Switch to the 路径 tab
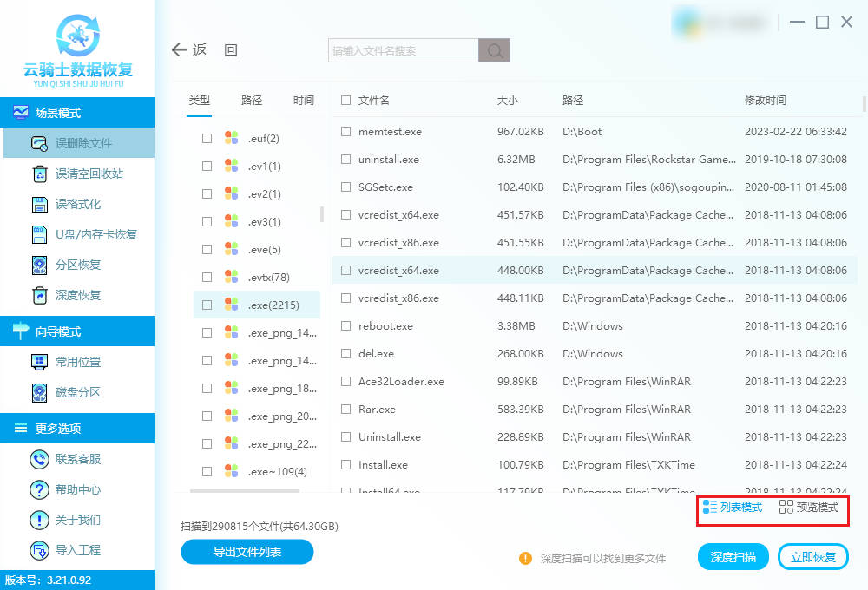 click(x=252, y=101)
